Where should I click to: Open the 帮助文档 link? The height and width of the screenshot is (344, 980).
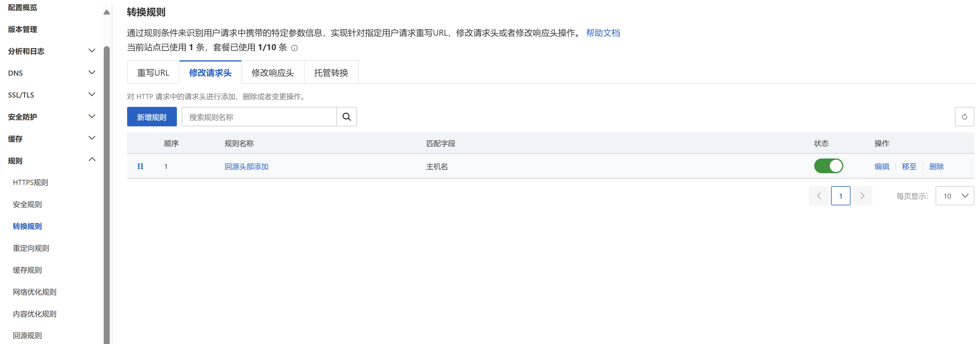(x=603, y=33)
